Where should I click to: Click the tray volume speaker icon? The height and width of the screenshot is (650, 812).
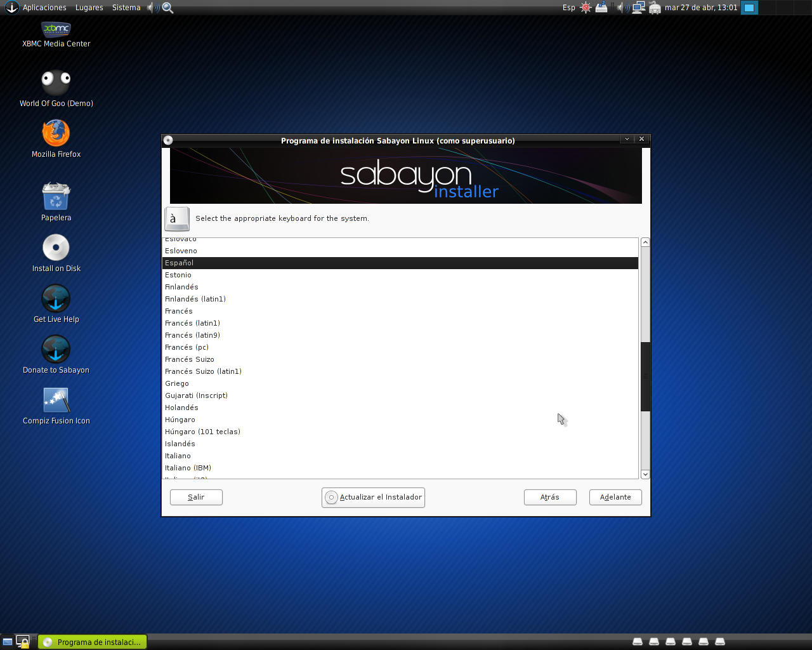coord(623,8)
